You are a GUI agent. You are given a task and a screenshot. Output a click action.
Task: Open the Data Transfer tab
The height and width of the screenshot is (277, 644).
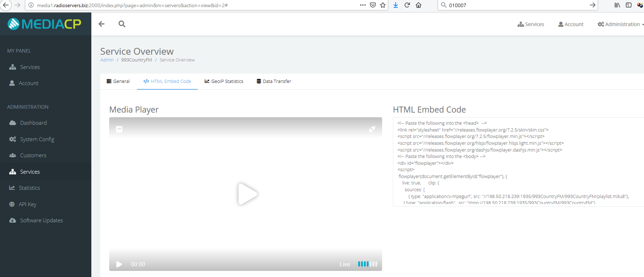coord(274,81)
